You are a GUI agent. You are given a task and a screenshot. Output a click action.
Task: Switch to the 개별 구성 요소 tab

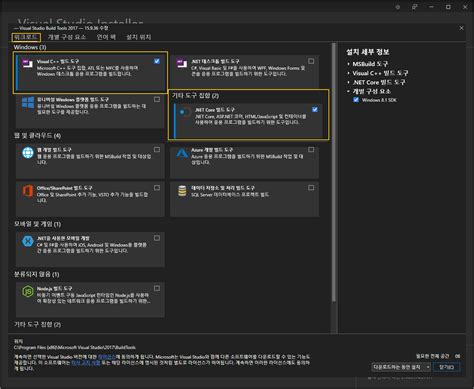[67, 37]
